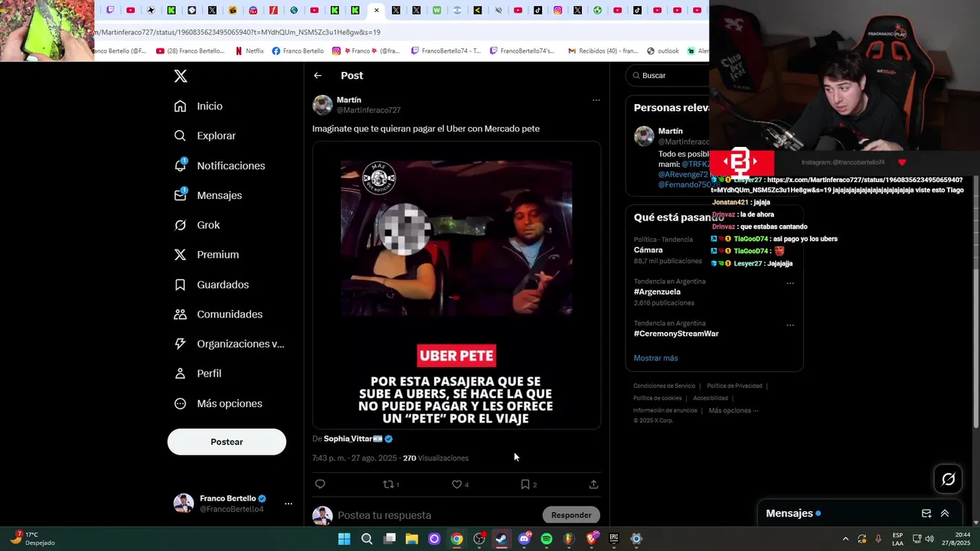Image resolution: width=980 pixels, height=551 pixels.
Task: Click the floating Grok button
Action: (948, 479)
